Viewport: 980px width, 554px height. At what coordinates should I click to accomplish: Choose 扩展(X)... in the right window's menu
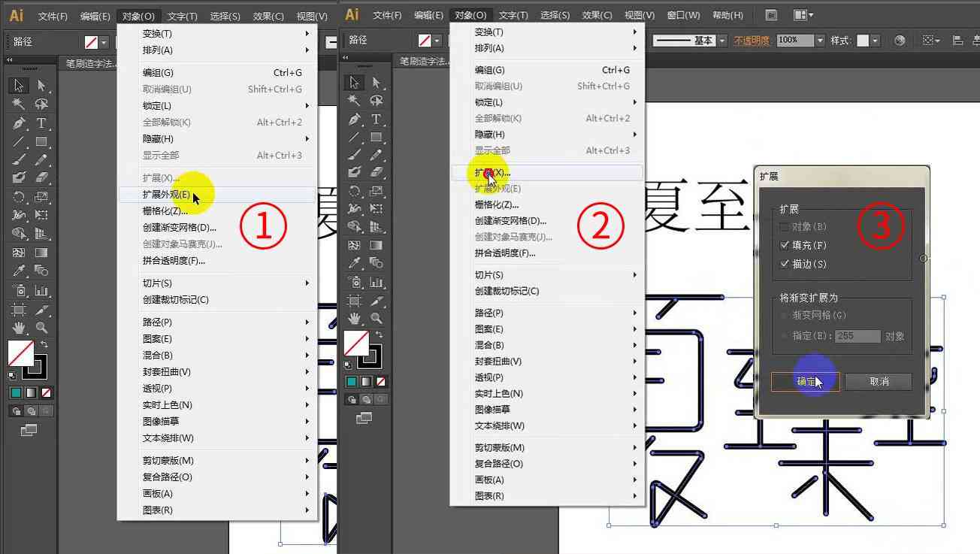[x=547, y=173]
